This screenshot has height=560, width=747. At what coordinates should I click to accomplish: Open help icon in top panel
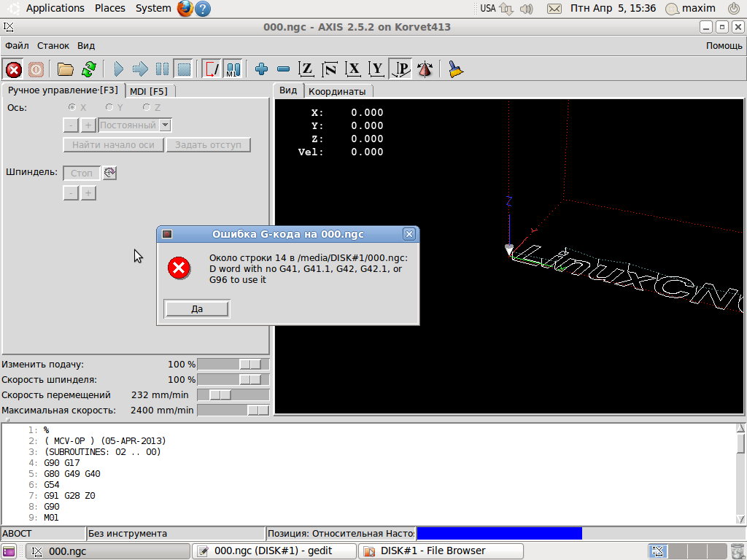click(203, 9)
